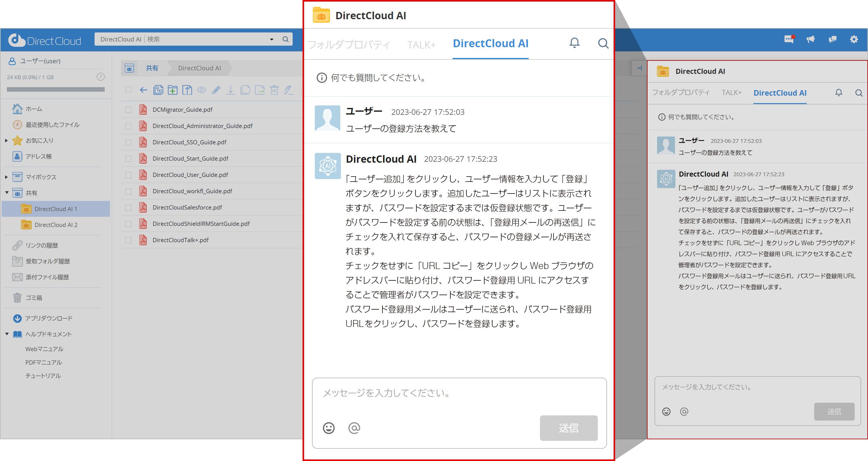Click the copy pages icon in toolbar
Screen dimensions: 868x461
pyautogui.click(x=245, y=90)
